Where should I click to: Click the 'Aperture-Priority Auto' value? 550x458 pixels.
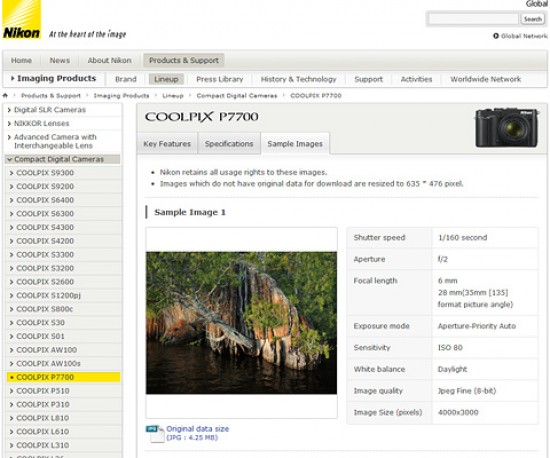point(477,326)
